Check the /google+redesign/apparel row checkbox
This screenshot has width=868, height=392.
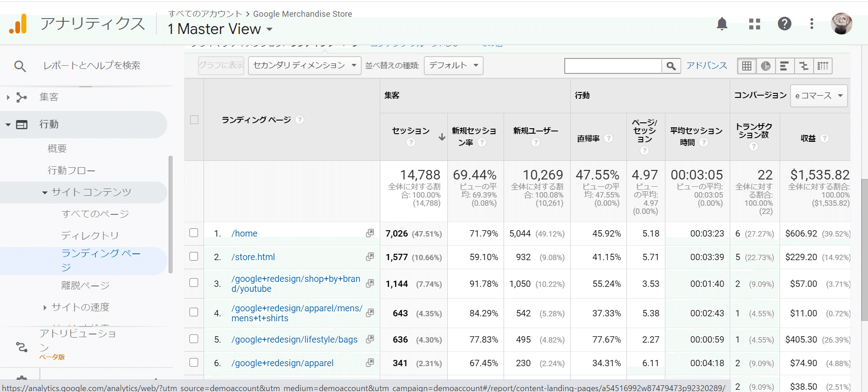point(194,363)
